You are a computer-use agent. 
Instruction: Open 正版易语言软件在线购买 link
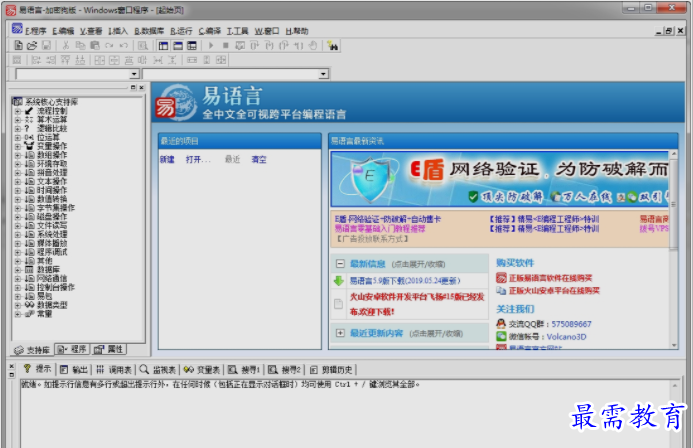[x=550, y=278]
